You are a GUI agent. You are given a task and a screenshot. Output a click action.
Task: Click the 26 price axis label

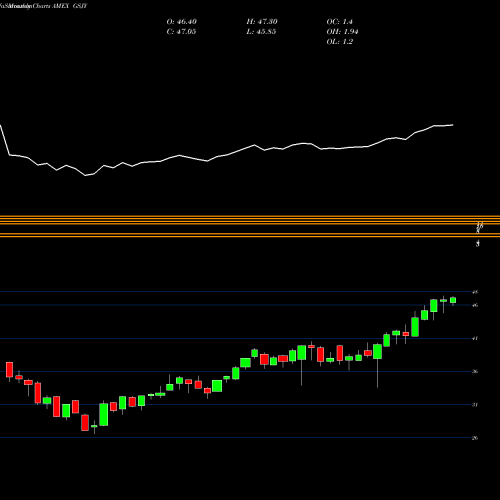pyautogui.click(x=475, y=438)
